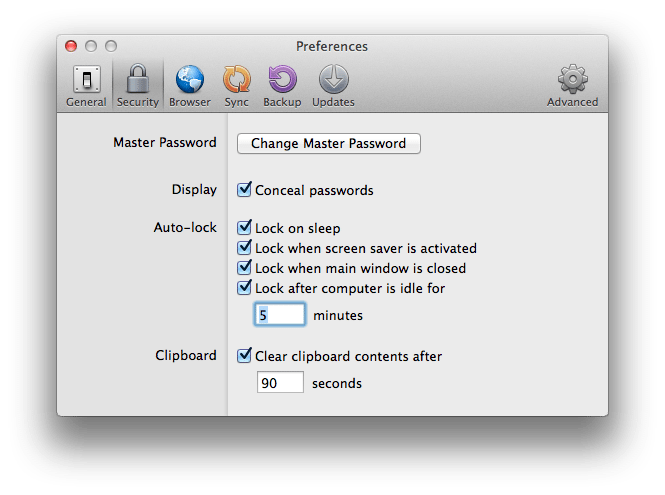Viewport: 665px width, 495px height.
Task: Toggle Conceal passwords checkbox
Action: (244, 189)
